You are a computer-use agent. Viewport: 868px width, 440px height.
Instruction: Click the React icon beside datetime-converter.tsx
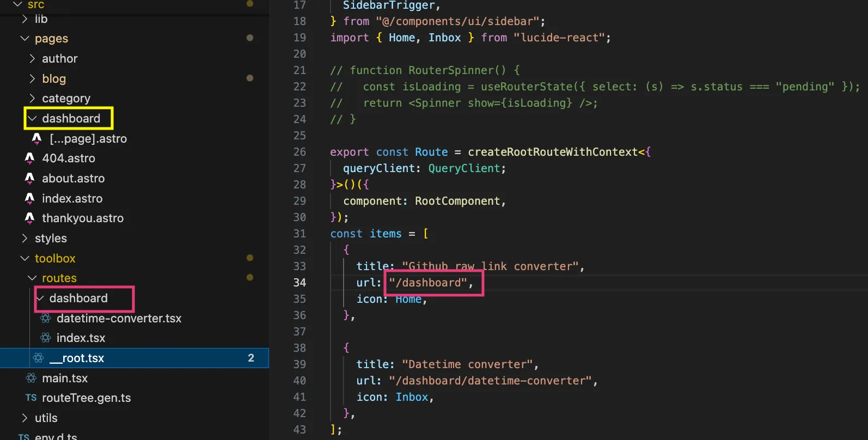click(46, 318)
